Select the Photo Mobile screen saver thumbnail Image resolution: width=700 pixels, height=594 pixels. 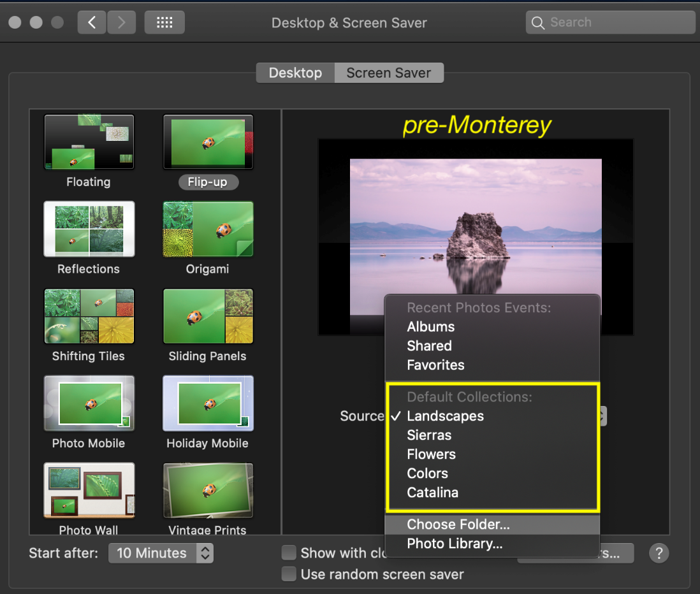[89, 403]
